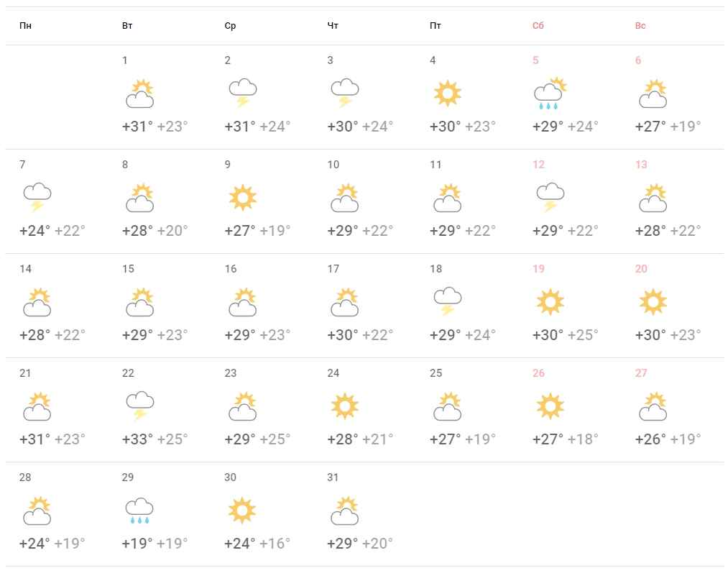
Task: Click the partly cloudy icon on day 14
Action: tap(37, 302)
